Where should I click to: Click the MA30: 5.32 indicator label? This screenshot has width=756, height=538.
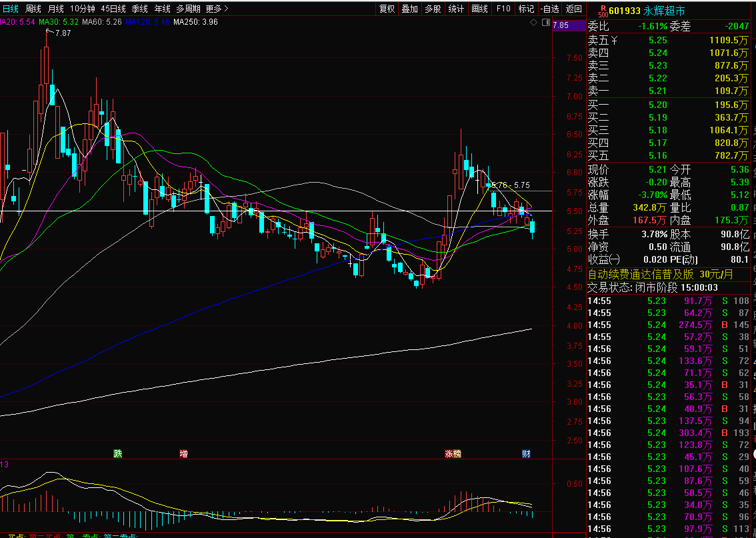click(x=59, y=22)
